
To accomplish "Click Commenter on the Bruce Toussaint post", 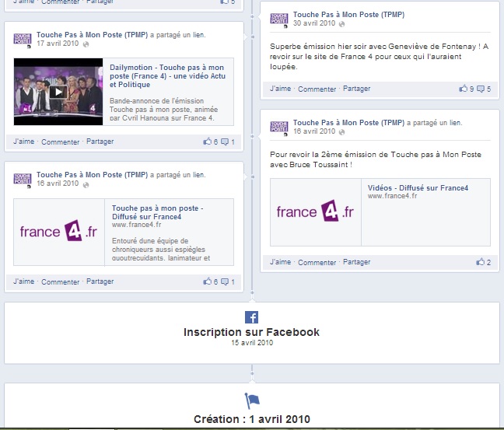I will (317, 263).
